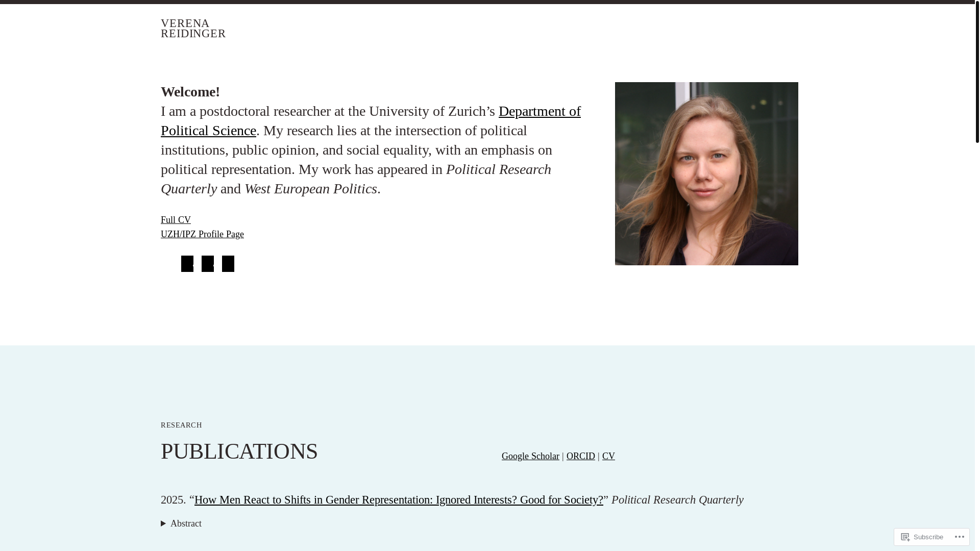
Task: Visit the UZH/IPZ Profile Page
Action: pos(202,234)
